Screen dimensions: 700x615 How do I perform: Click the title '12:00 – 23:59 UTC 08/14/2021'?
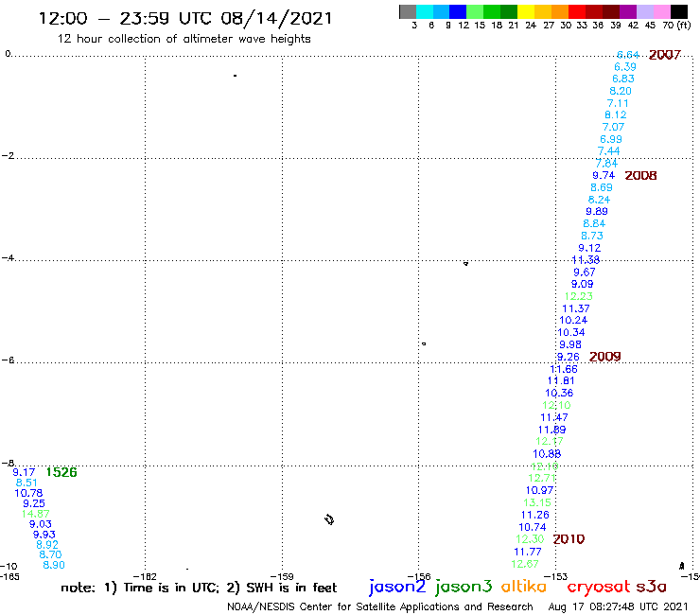pos(185,19)
